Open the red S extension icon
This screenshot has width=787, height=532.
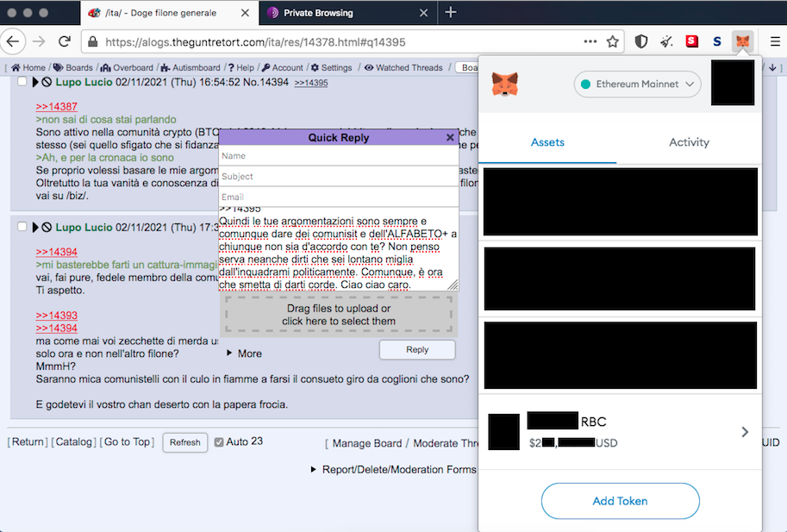click(x=692, y=41)
